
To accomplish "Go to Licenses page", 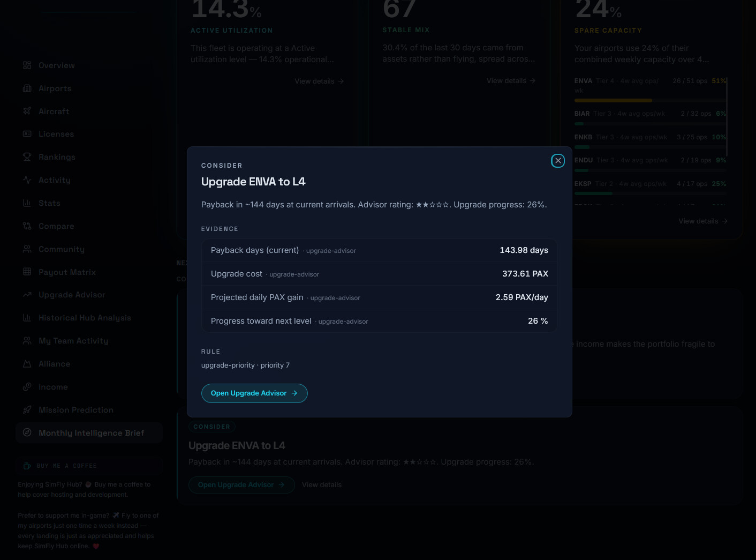I will tap(89, 134).
